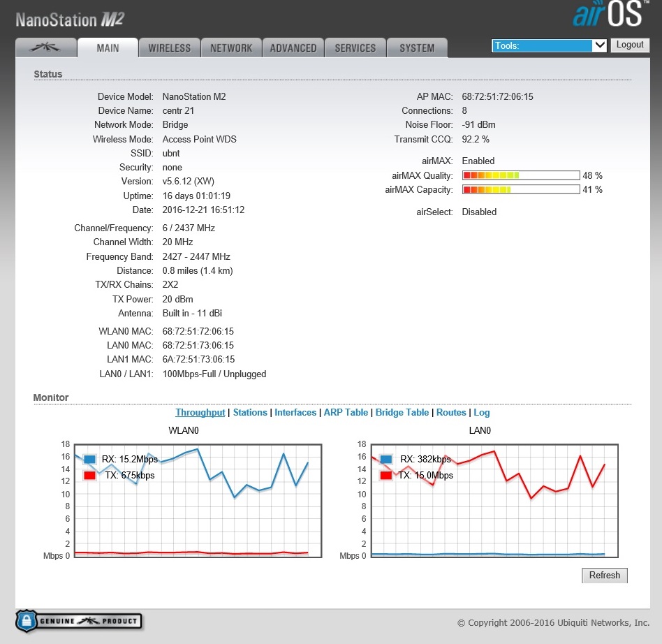Switch to the SYSTEM tab
This screenshot has height=644, width=662.
point(417,47)
